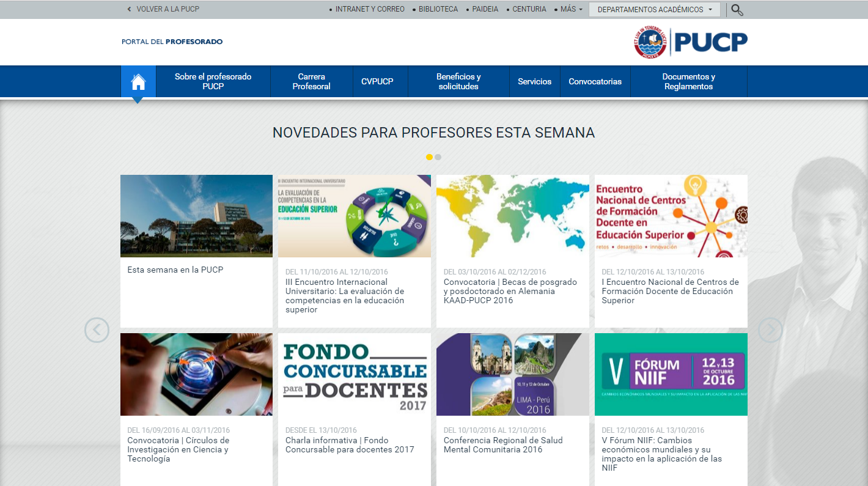Click campus building photo thumbnail
This screenshot has height=486, width=868.
point(196,216)
